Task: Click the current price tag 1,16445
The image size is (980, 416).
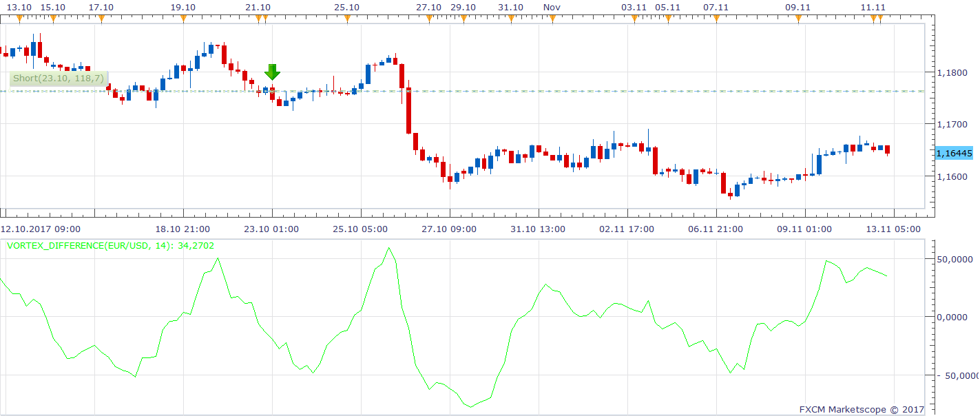Action: (955, 154)
